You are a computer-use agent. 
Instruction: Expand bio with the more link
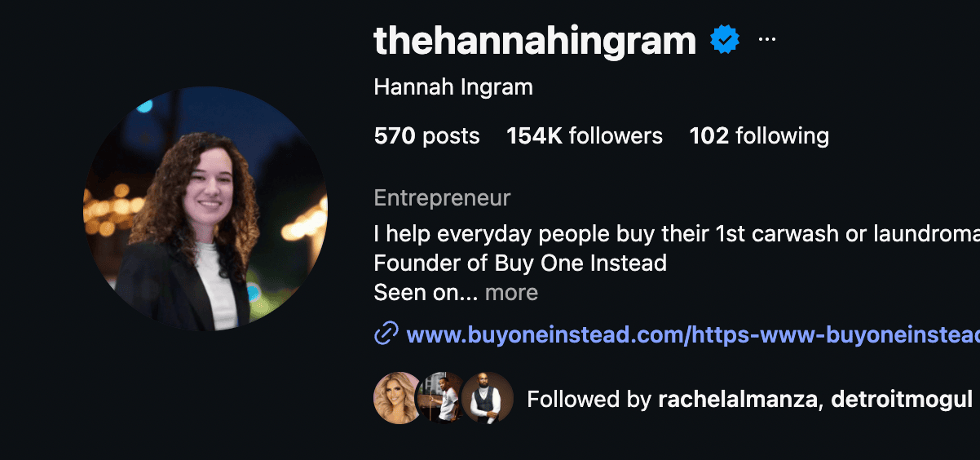[511, 292]
